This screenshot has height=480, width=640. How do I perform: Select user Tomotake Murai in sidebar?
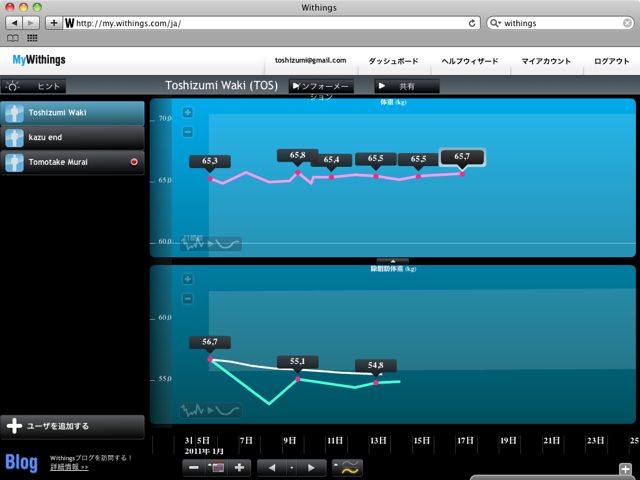pyautogui.click(x=72, y=162)
